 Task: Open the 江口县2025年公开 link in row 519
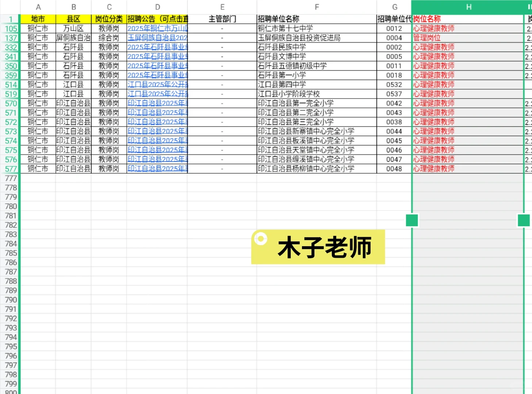point(157,94)
